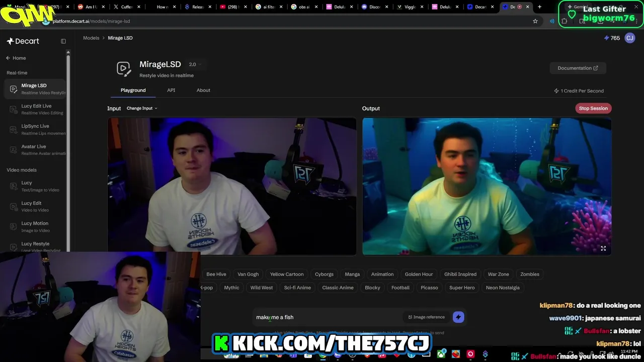
Task: Click the LipSync Live sidebar icon
Action: 14,129
